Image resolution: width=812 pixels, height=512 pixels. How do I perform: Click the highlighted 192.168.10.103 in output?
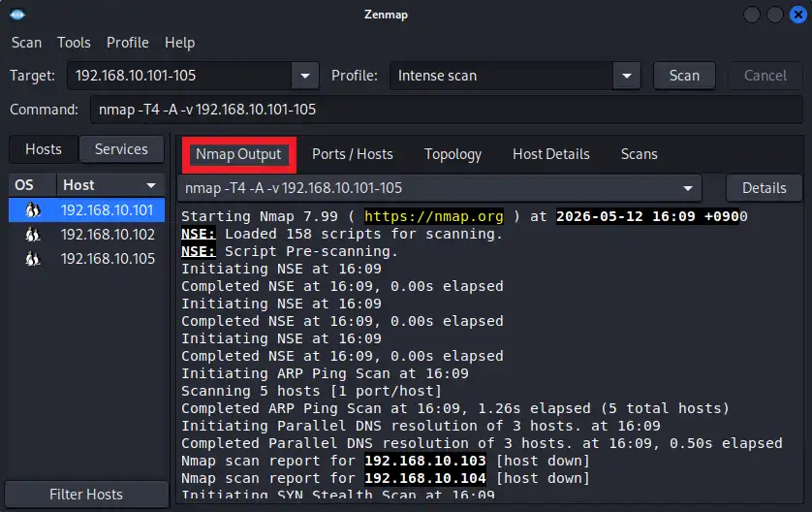coord(425,461)
